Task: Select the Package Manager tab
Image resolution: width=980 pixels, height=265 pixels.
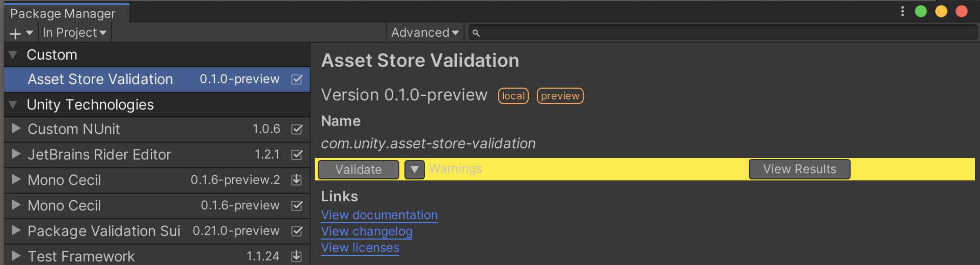Action: pyautogui.click(x=63, y=14)
